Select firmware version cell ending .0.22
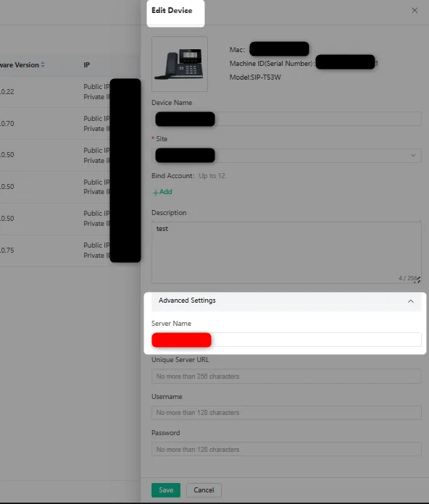This screenshot has width=429, height=504. (7, 92)
